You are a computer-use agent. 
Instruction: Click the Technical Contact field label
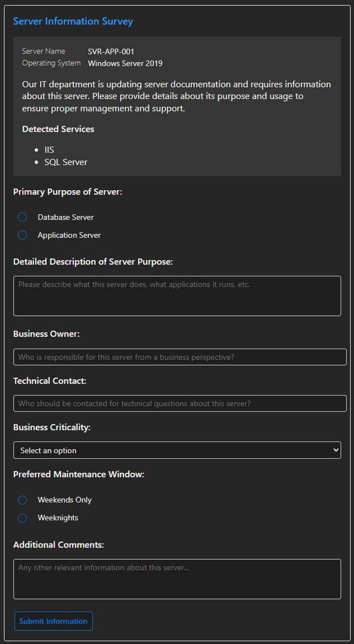pos(50,380)
